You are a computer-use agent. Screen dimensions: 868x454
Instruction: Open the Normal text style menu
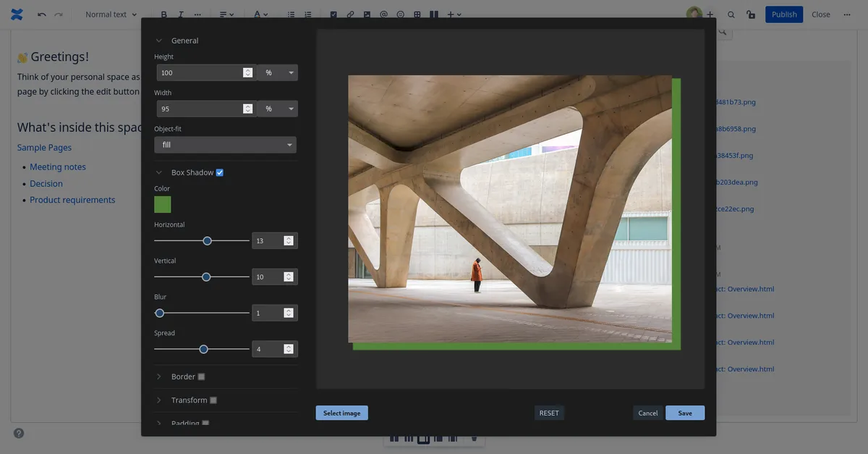tap(111, 14)
